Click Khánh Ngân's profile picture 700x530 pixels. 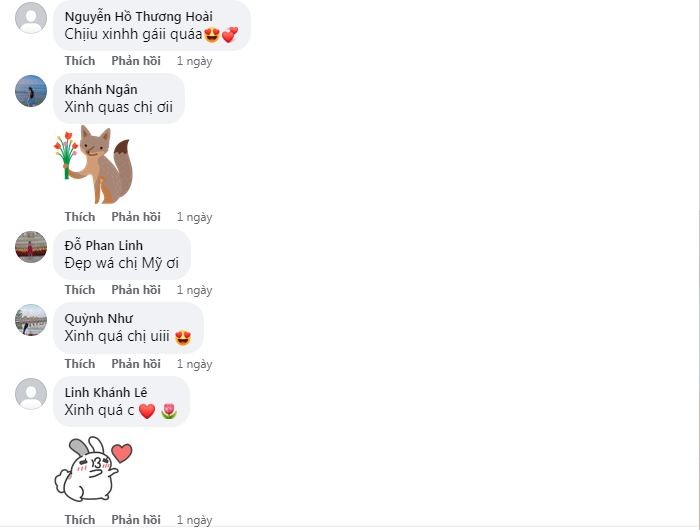[x=31, y=91]
